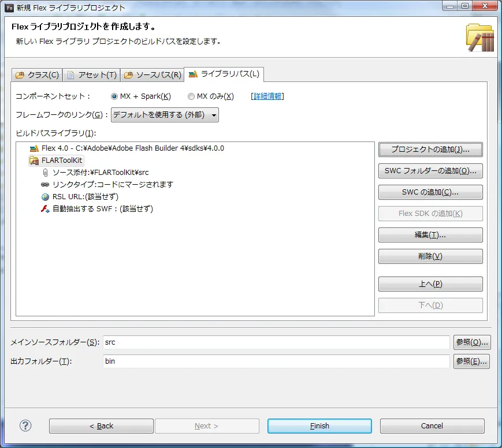Click the Flash Builder title bar icon
The image size is (502, 448).
point(10,8)
